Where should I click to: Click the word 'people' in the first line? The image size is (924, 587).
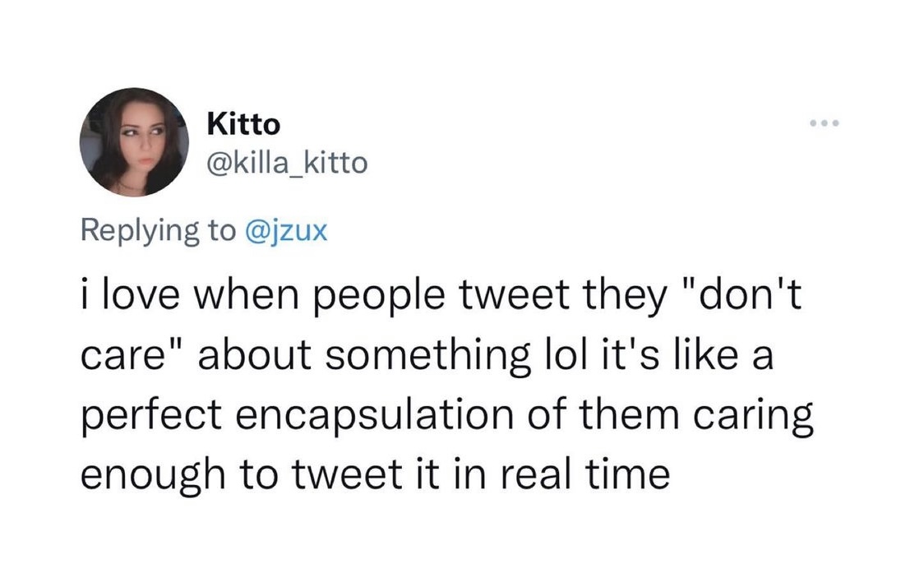(377, 297)
